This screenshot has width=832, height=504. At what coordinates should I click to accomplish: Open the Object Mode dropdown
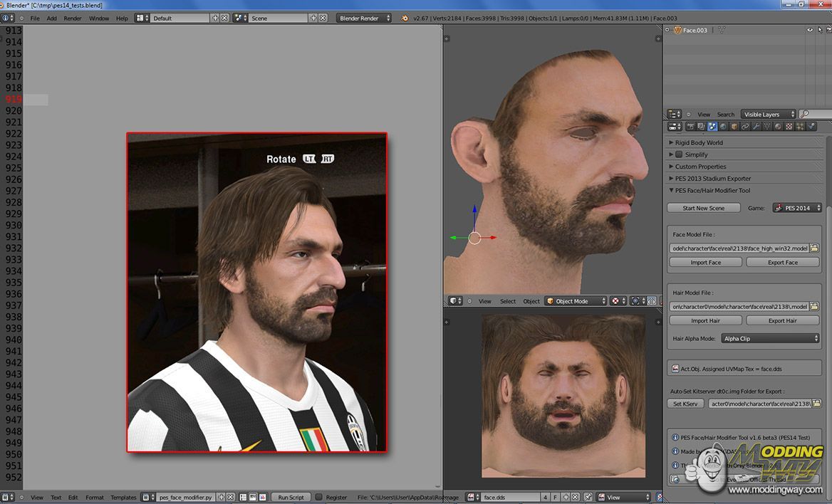tap(576, 301)
